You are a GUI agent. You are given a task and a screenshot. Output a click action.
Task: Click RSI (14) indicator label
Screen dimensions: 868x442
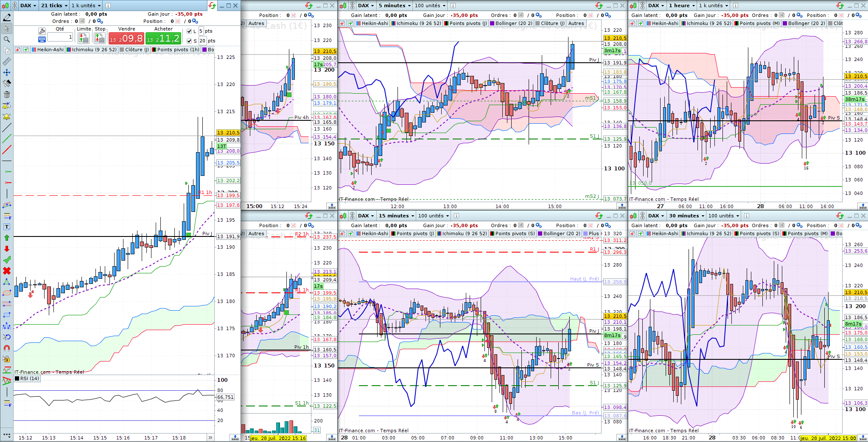coord(27,378)
